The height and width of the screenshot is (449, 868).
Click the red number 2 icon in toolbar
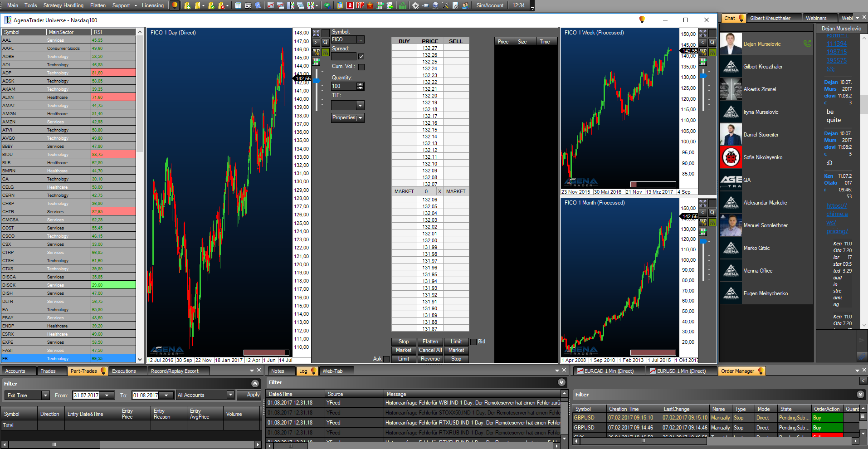350,5
